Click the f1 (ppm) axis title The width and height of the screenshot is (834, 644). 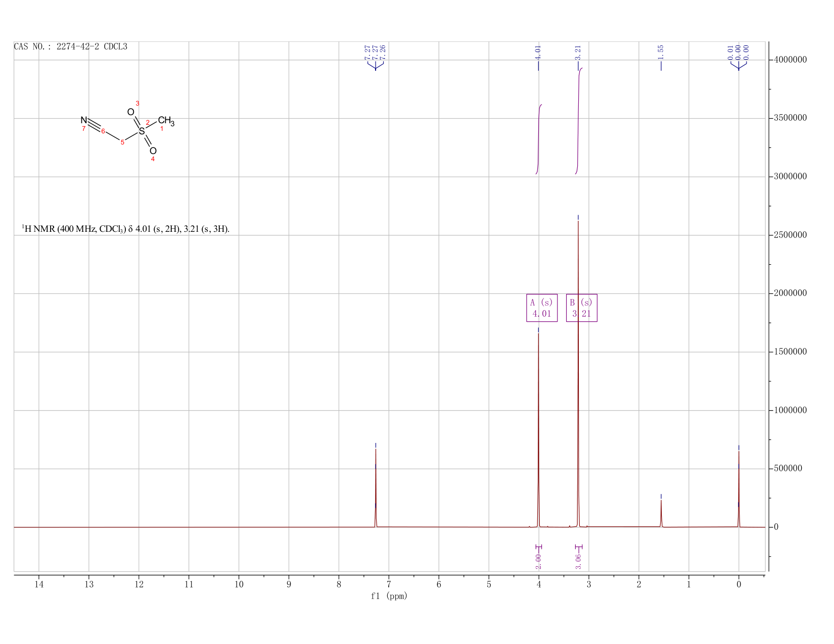[389, 596]
